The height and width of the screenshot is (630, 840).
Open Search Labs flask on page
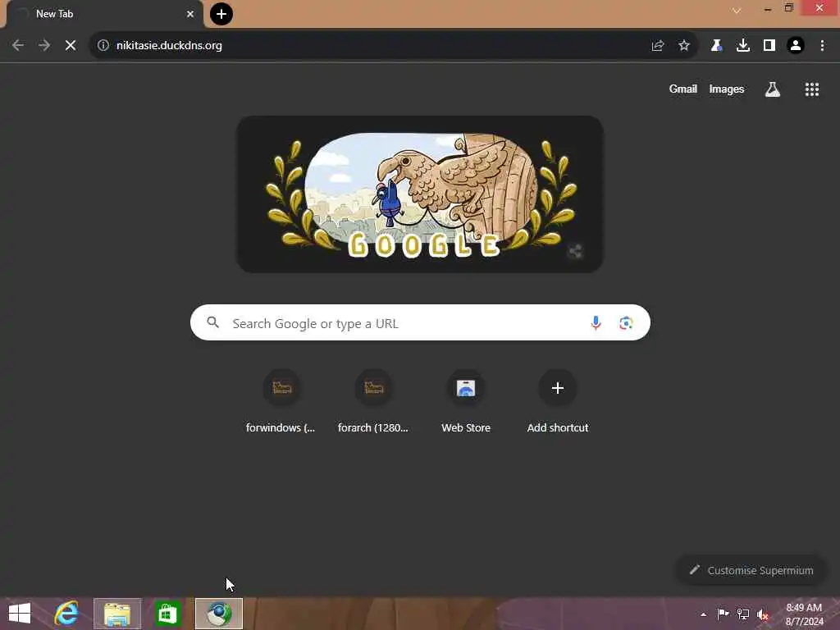coord(773,89)
